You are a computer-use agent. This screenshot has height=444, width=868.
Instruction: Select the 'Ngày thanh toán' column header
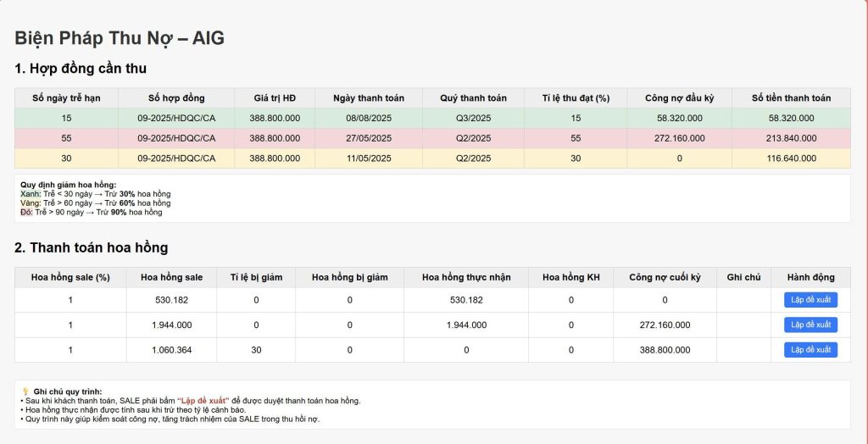click(369, 98)
